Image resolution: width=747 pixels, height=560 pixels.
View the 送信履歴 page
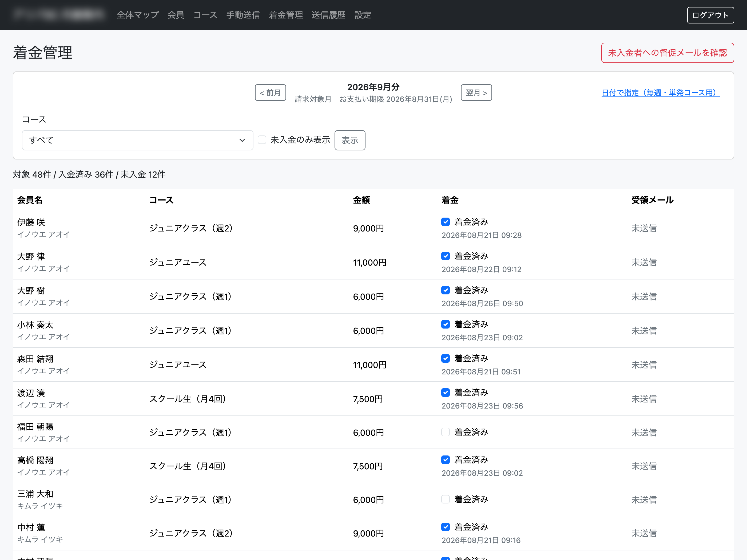(x=328, y=15)
